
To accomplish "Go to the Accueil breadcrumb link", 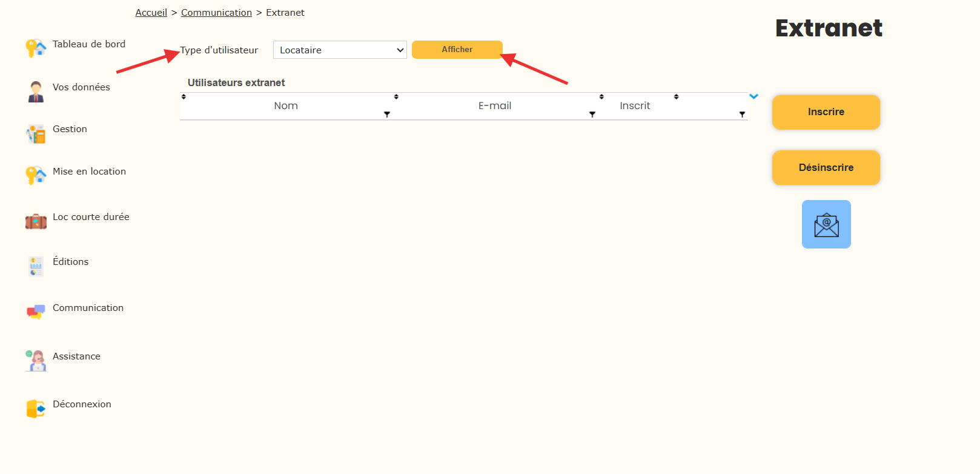I will (151, 13).
